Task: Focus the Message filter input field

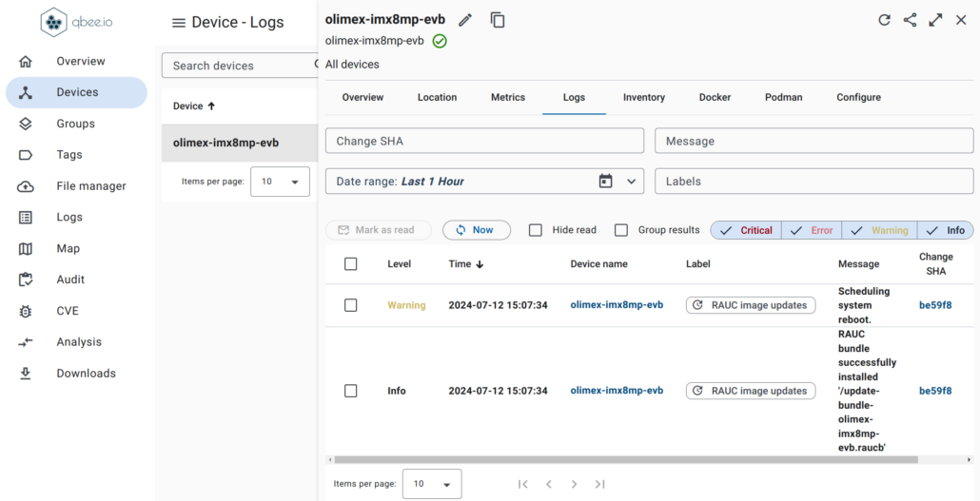Action: click(813, 142)
